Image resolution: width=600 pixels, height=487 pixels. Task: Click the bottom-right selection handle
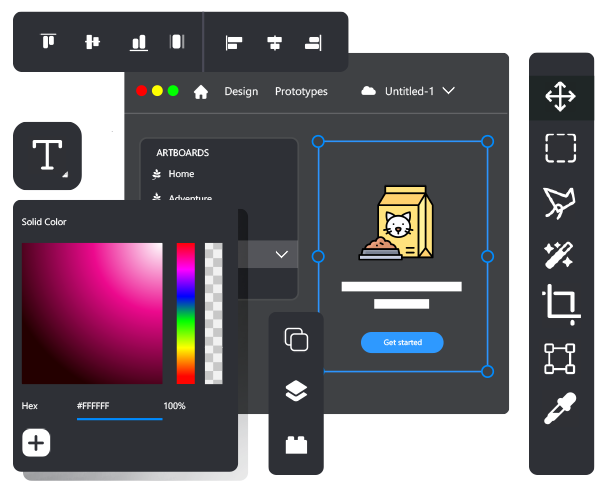pos(488,371)
